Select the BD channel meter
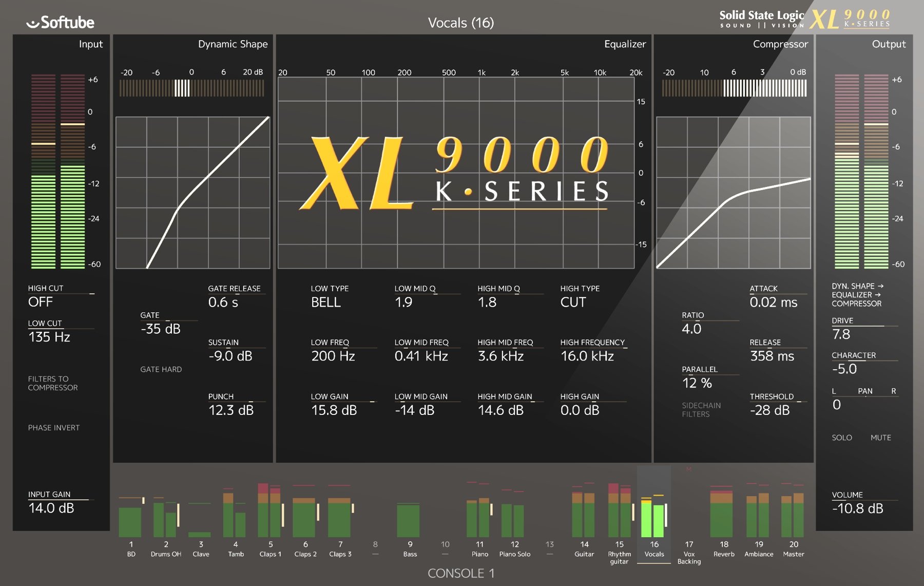The image size is (924, 586). coord(131,519)
